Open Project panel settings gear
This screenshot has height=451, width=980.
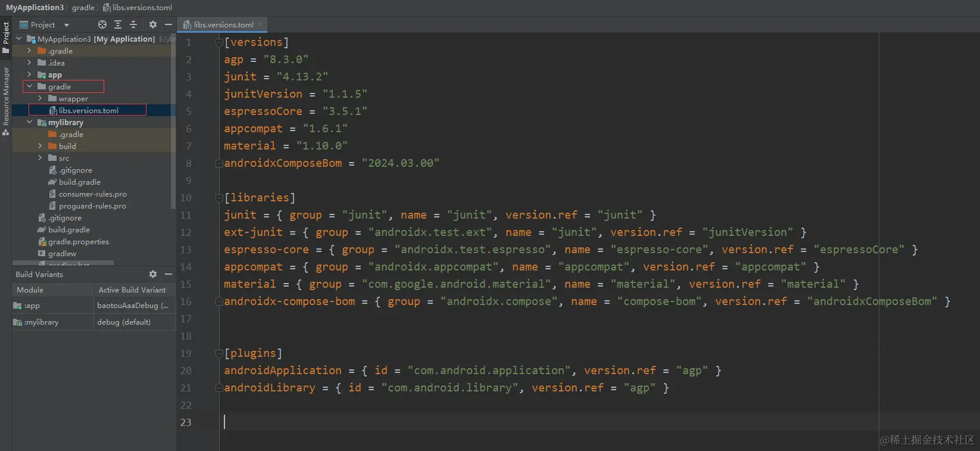pos(153,24)
